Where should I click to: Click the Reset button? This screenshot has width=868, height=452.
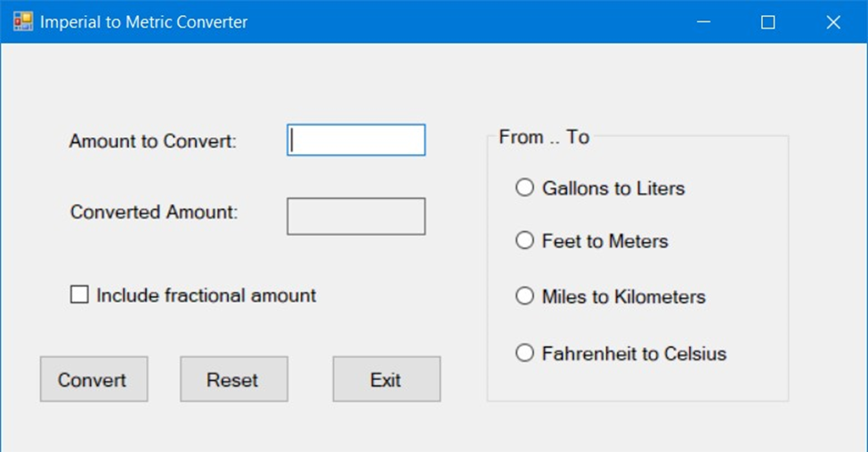233,380
